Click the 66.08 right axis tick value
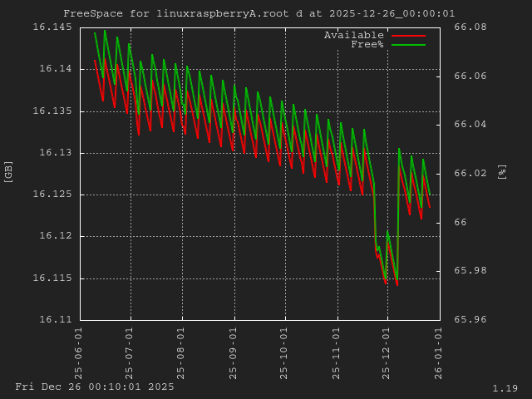 point(470,27)
